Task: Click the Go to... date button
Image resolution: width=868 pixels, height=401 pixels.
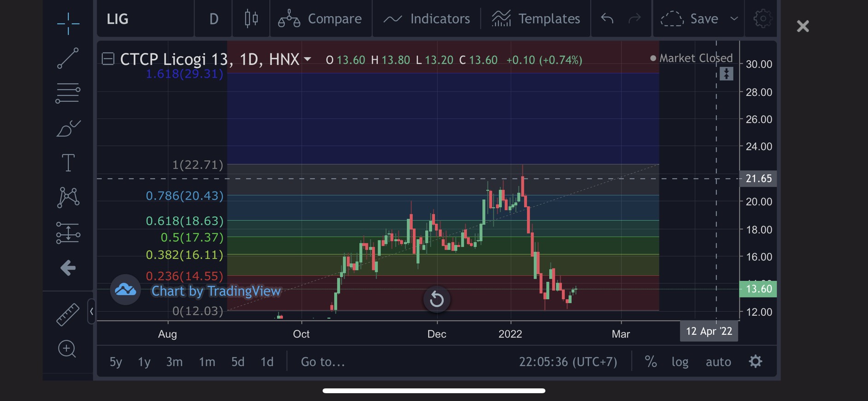Action: coord(323,361)
